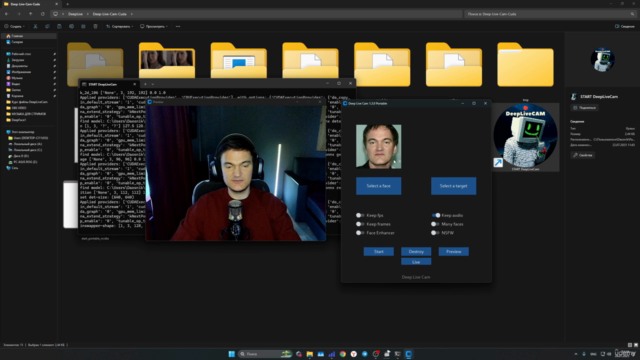Refresh the Deep-Live-Cam-Cuda folder view
640x360 pixels.
[42, 14]
